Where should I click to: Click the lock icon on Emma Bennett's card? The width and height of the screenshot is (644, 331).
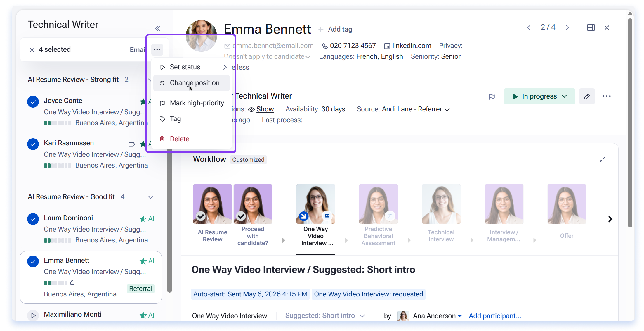pyautogui.click(x=72, y=282)
